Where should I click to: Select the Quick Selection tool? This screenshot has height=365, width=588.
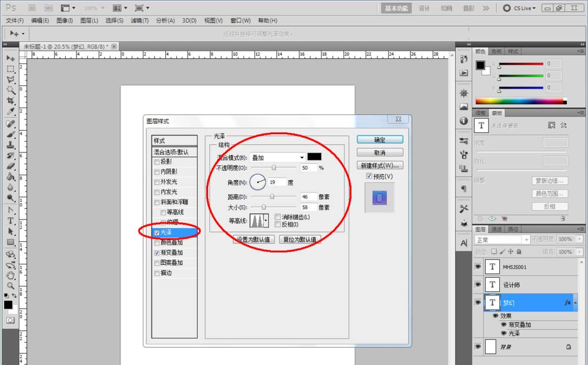point(11,90)
